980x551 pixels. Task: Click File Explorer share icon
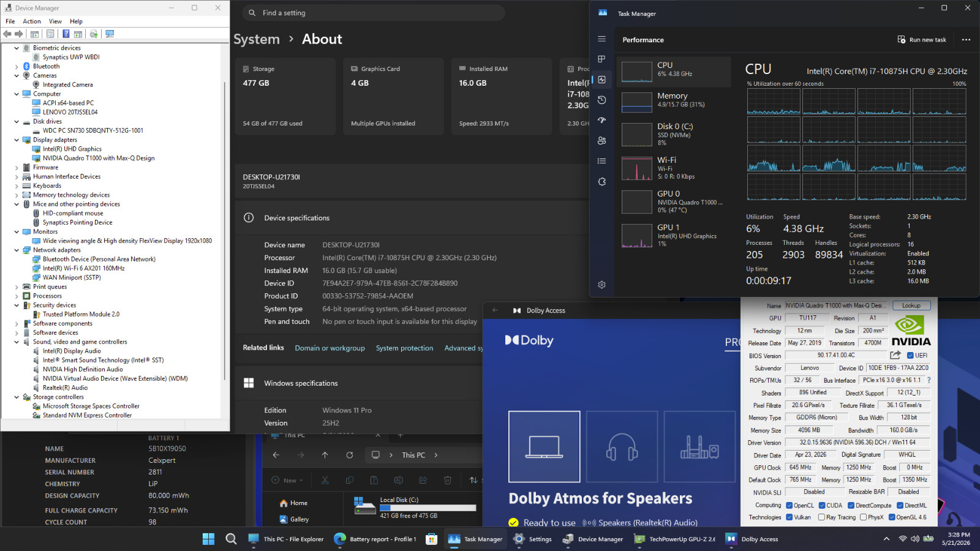coord(423,480)
